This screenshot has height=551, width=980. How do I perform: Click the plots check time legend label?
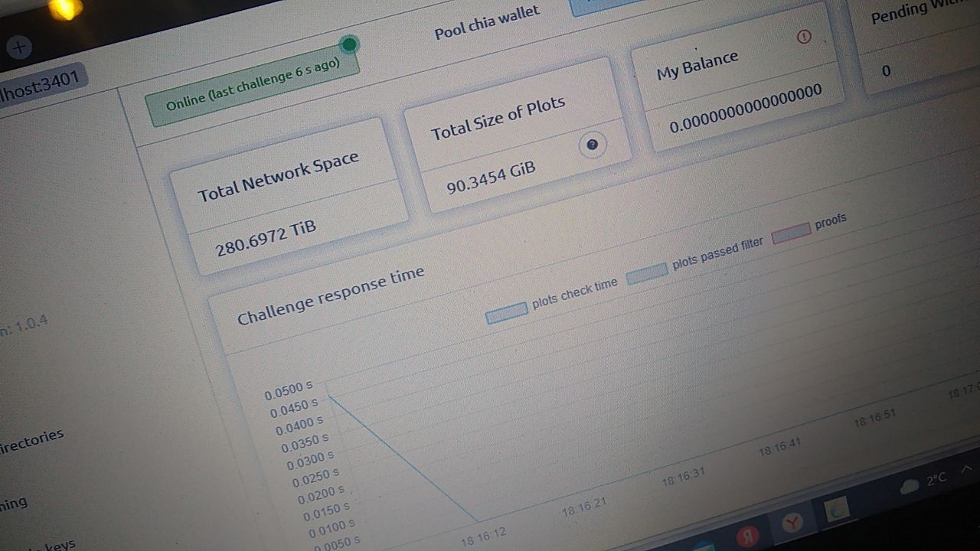pyautogui.click(x=574, y=293)
